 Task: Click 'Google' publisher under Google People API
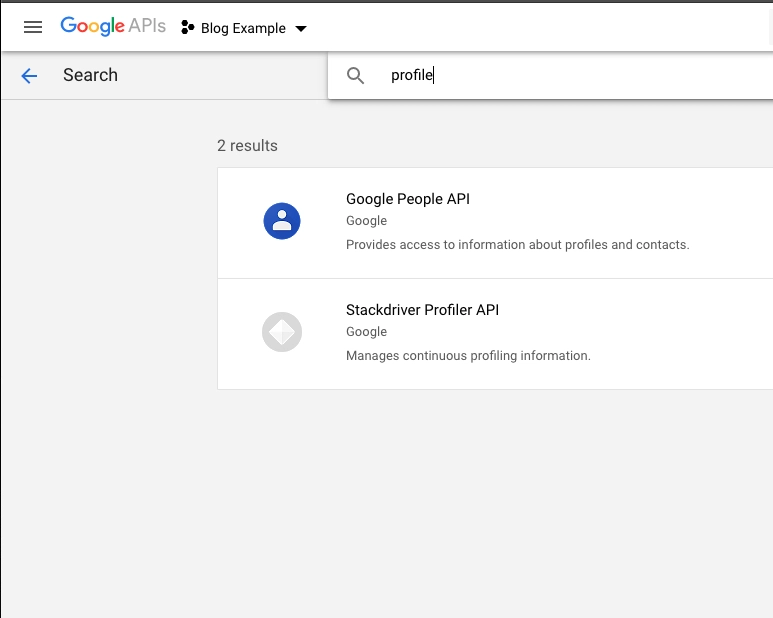[366, 221]
